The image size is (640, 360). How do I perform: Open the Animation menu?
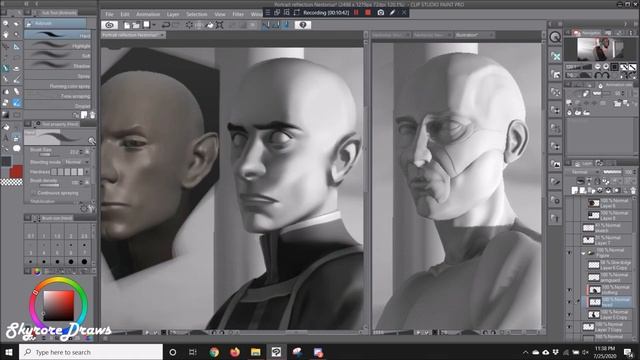click(x=148, y=14)
